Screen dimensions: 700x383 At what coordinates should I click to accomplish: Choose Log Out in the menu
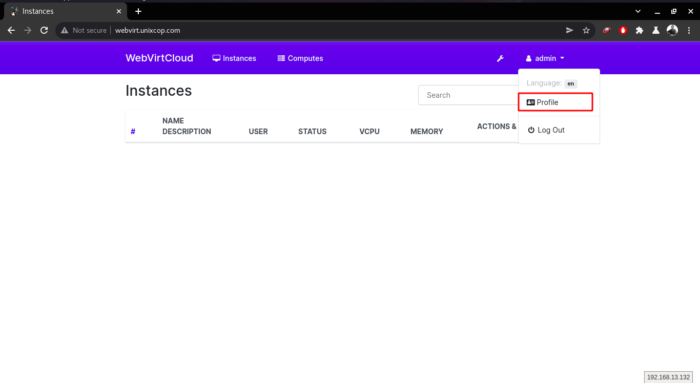click(546, 130)
